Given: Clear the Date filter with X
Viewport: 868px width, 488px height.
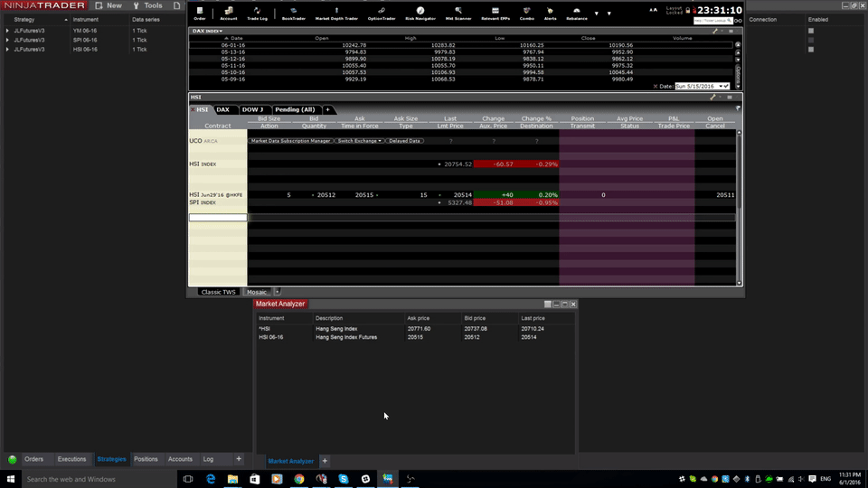Looking at the screenshot, I should pos(655,87).
